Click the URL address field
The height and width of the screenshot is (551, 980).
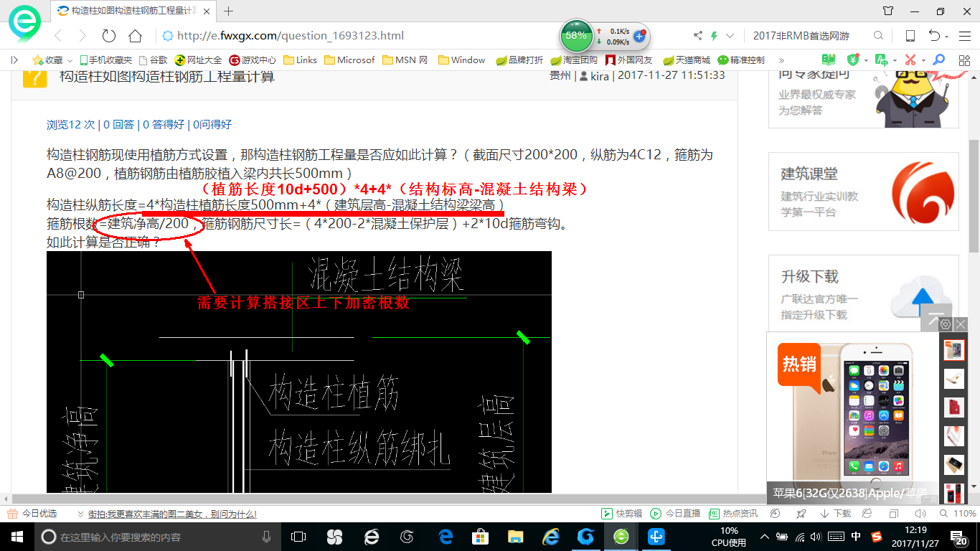point(359,36)
